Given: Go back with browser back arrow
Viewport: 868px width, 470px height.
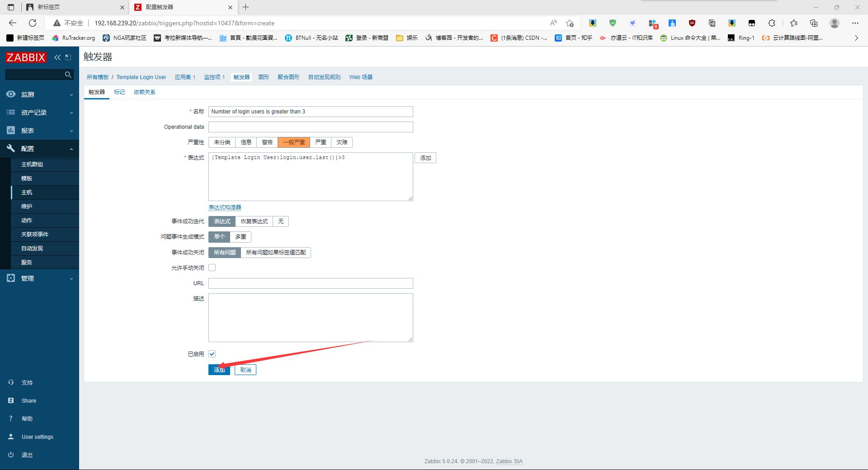Looking at the screenshot, I should 13,23.
